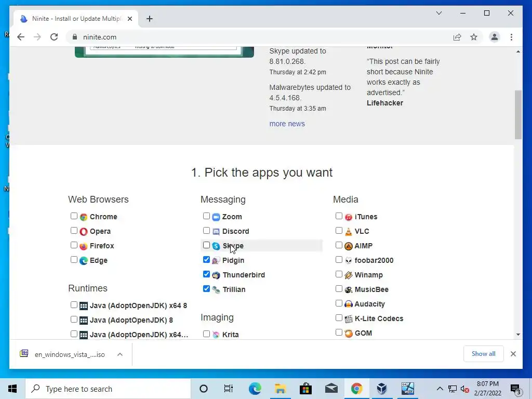Open a new browser tab
The width and height of the screenshot is (532, 399).
tap(150, 19)
